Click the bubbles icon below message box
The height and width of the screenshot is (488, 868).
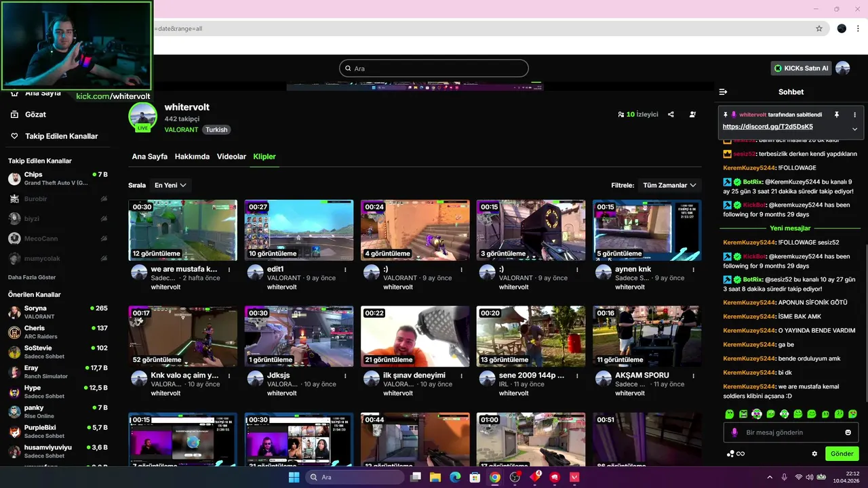[730, 454]
